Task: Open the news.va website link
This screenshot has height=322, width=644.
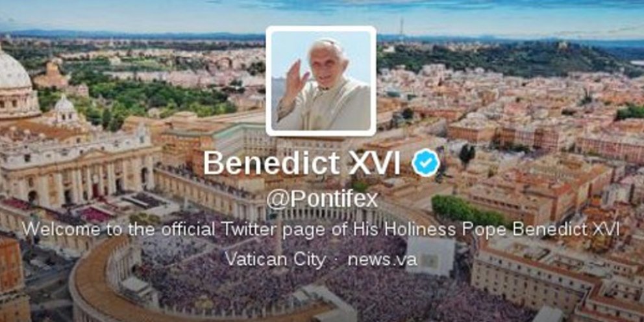Action: [x=382, y=259]
